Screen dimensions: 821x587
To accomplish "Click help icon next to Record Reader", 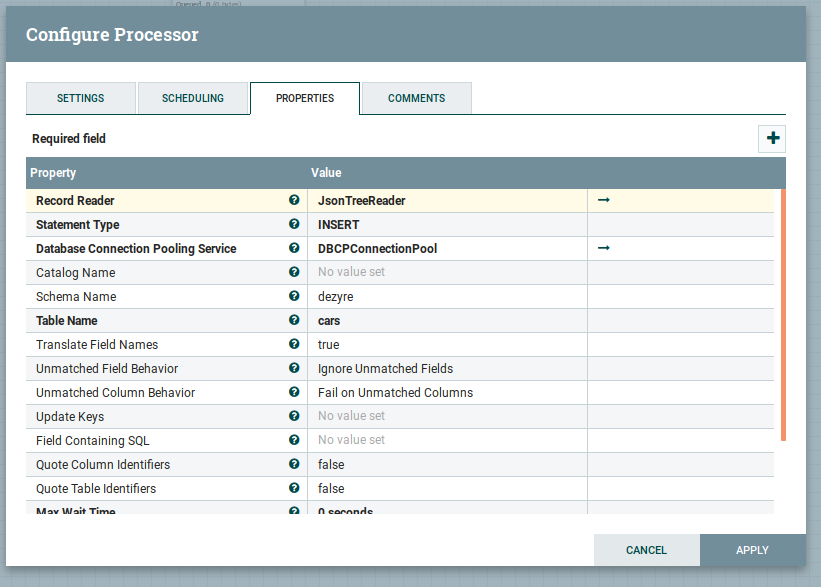I will (x=294, y=201).
